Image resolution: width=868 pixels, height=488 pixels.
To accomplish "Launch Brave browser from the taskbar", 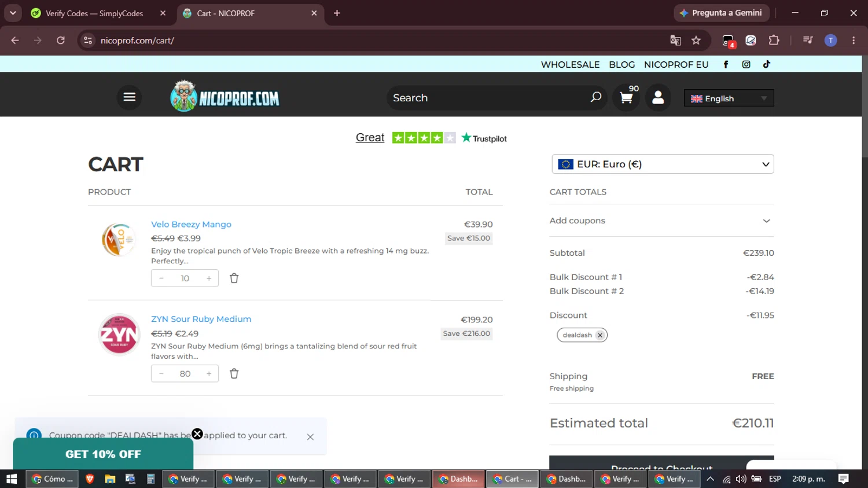I will point(90,479).
